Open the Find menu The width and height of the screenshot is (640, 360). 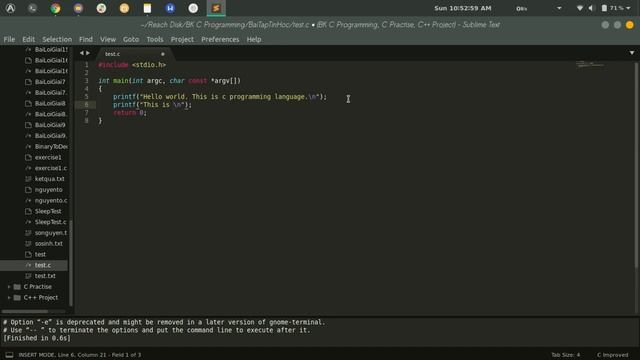click(x=86, y=39)
